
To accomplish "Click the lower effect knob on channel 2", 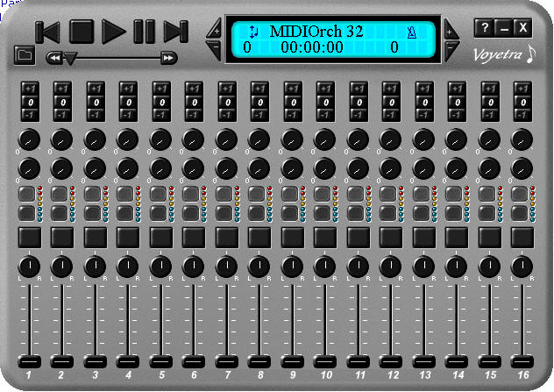I will pos(61,168).
